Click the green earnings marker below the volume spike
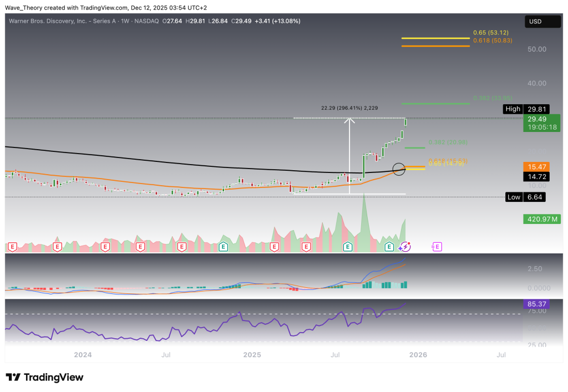This screenshot has width=568, height=392. click(348, 246)
